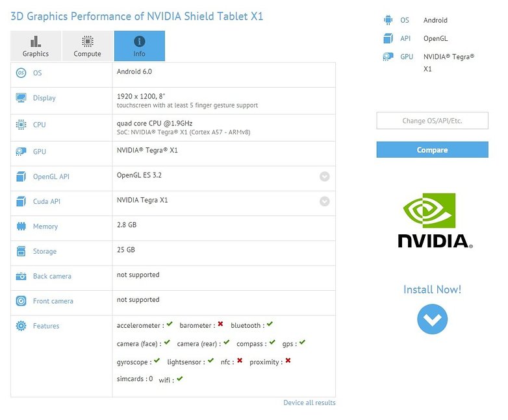Click the Front camera label
The height and width of the screenshot is (420, 508).
53,301
